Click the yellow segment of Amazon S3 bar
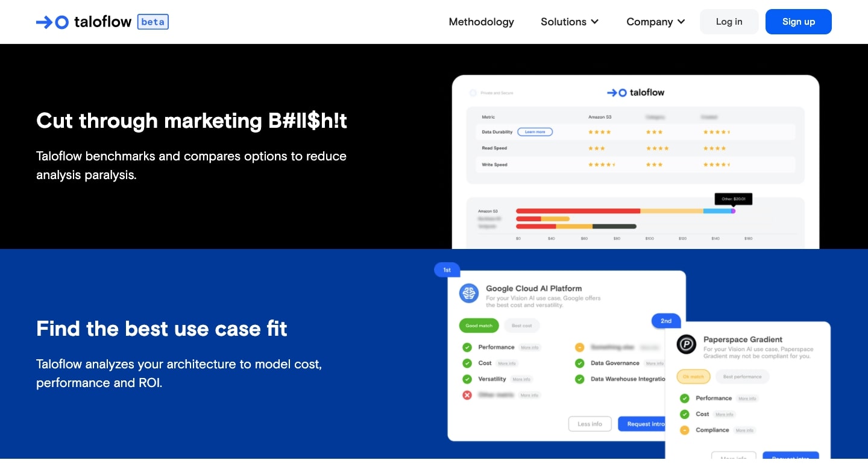The height and width of the screenshot is (466, 868). click(x=671, y=211)
